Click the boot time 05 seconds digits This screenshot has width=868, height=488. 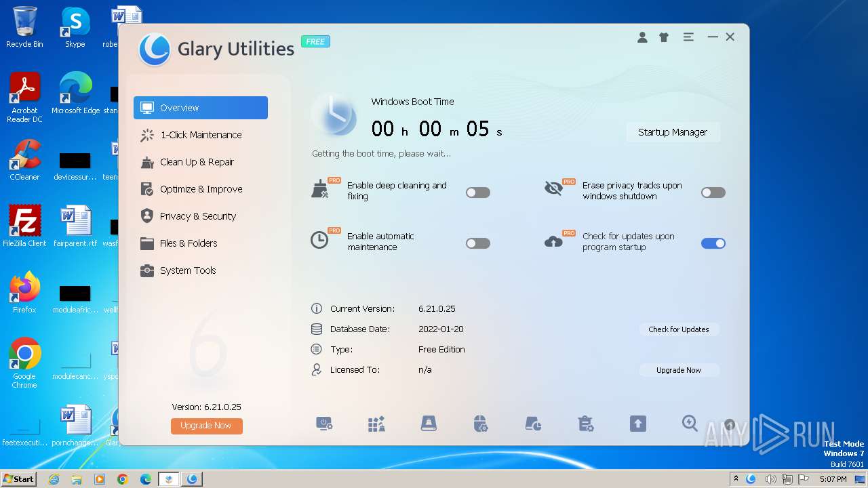pyautogui.click(x=477, y=129)
